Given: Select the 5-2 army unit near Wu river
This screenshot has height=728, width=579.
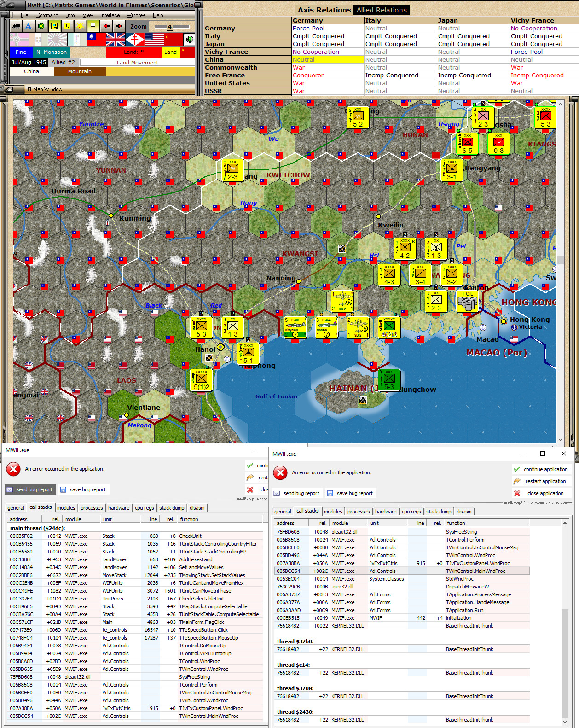Looking at the screenshot, I should (358, 117).
